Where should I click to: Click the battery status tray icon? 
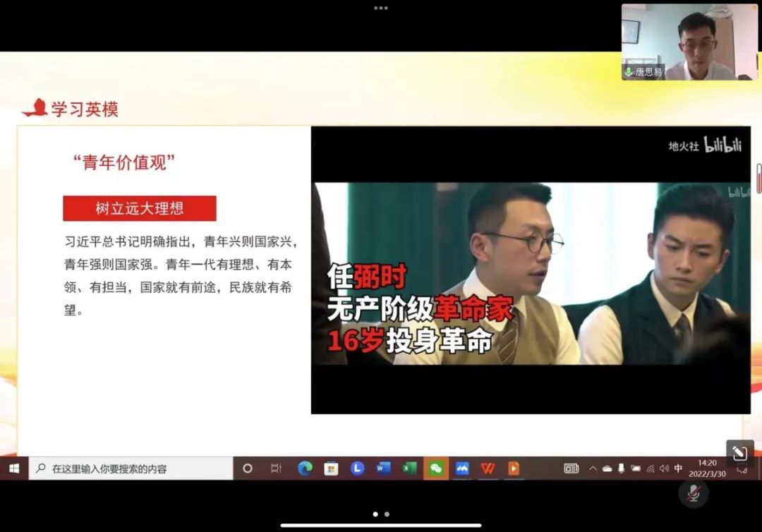[635, 468]
